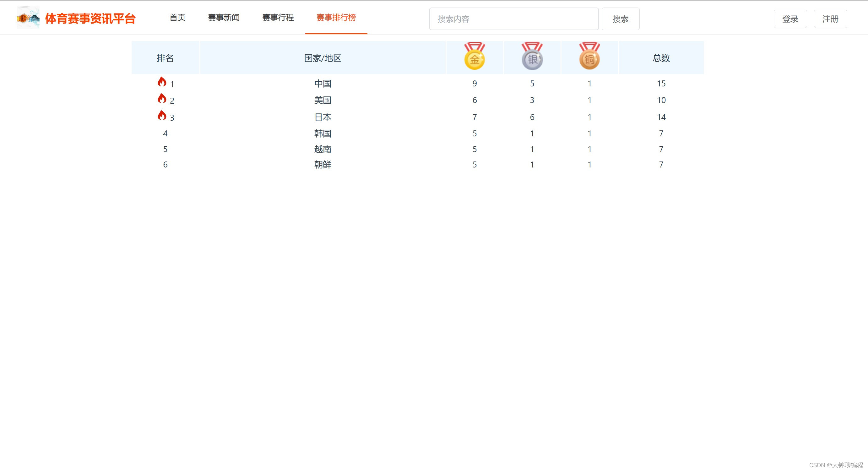Click the flame icon beside rank 1

[162, 82]
